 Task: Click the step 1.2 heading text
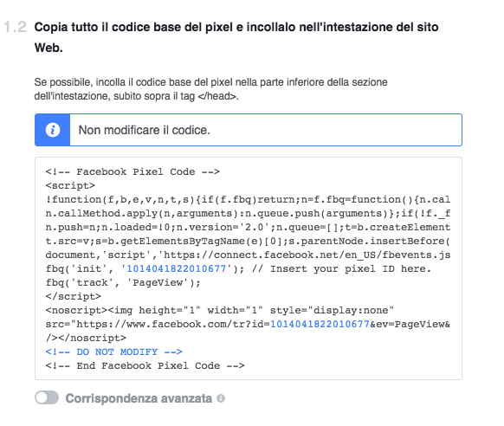tap(236, 37)
